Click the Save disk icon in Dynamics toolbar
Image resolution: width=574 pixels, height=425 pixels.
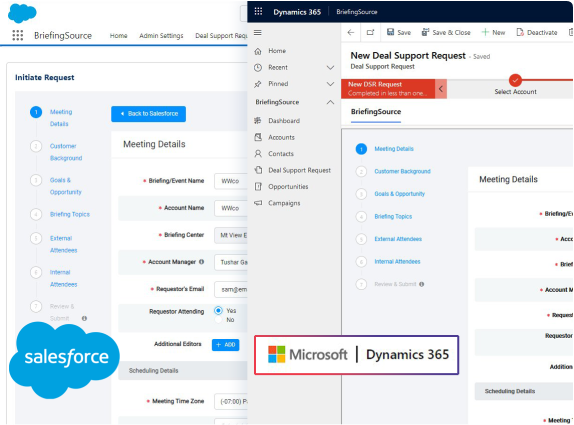[x=391, y=32]
